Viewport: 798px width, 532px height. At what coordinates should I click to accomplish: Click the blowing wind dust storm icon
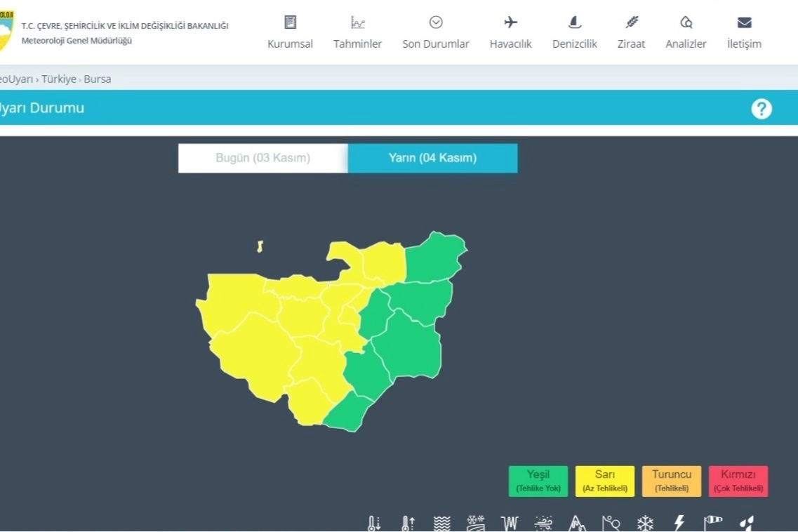(x=543, y=523)
